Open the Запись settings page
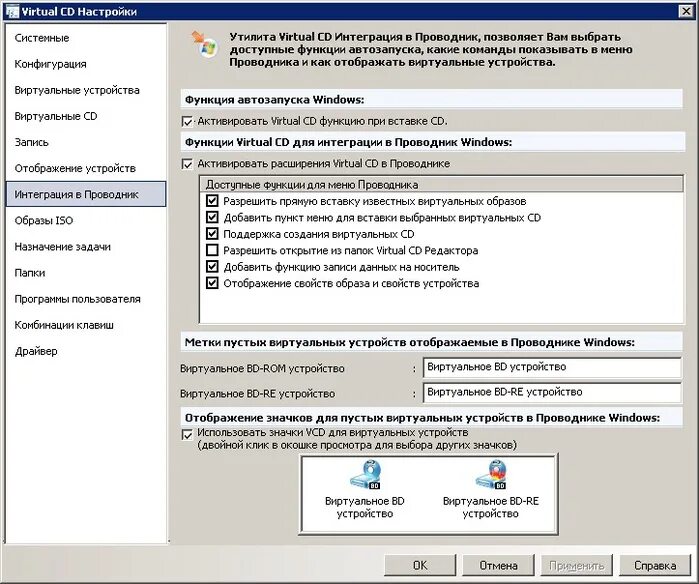The width and height of the screenshot is (699, 584). [x=86, y=142]
